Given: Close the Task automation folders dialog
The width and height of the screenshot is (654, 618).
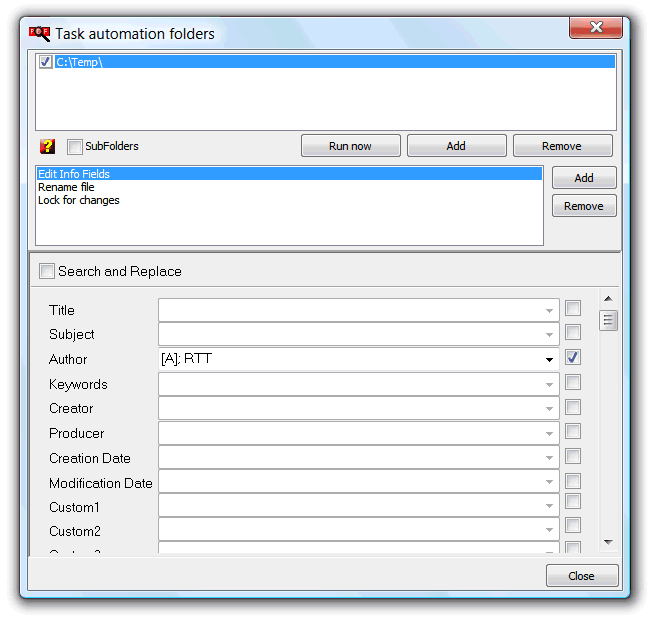Looking at the screenshot, I should click(x=596, y=28).
